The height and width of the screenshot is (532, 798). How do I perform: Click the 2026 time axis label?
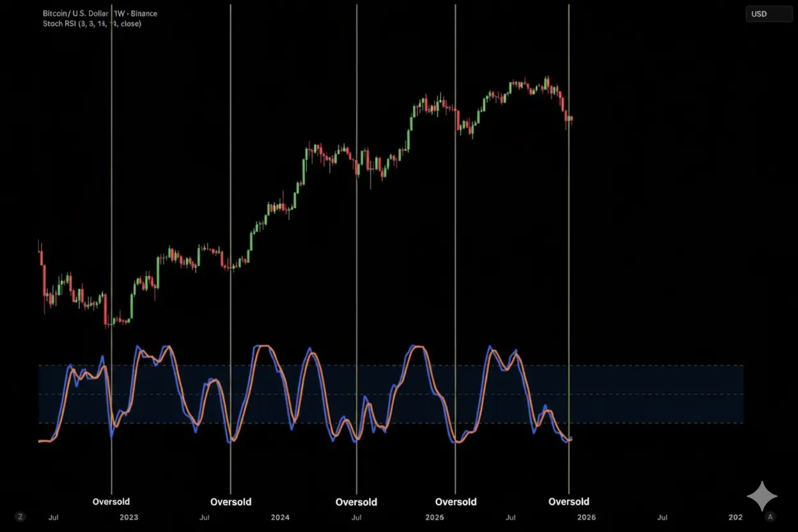tap(586, 517)
